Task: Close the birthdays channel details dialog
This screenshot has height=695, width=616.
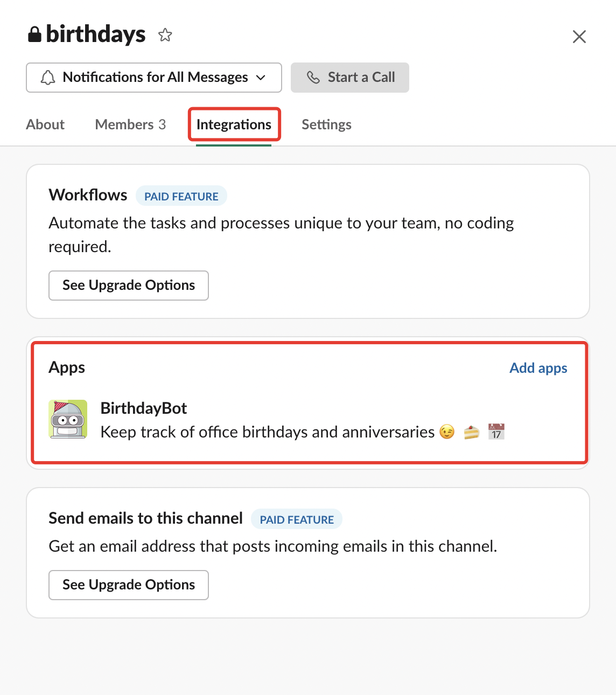Action: [x=579, y=37]
